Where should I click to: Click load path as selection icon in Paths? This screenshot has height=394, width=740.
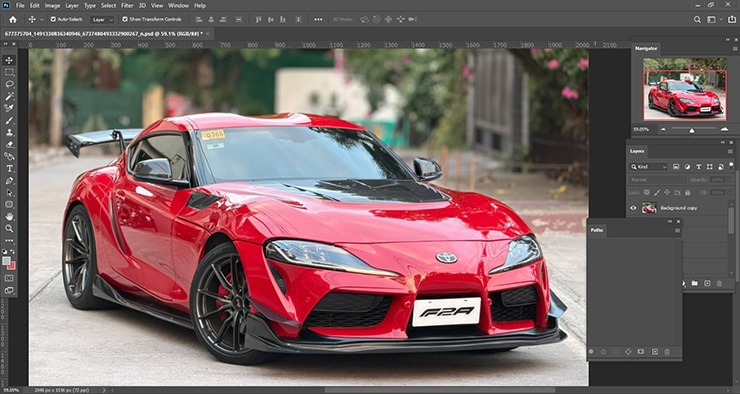pyautogui.click(x=616, y=352)
